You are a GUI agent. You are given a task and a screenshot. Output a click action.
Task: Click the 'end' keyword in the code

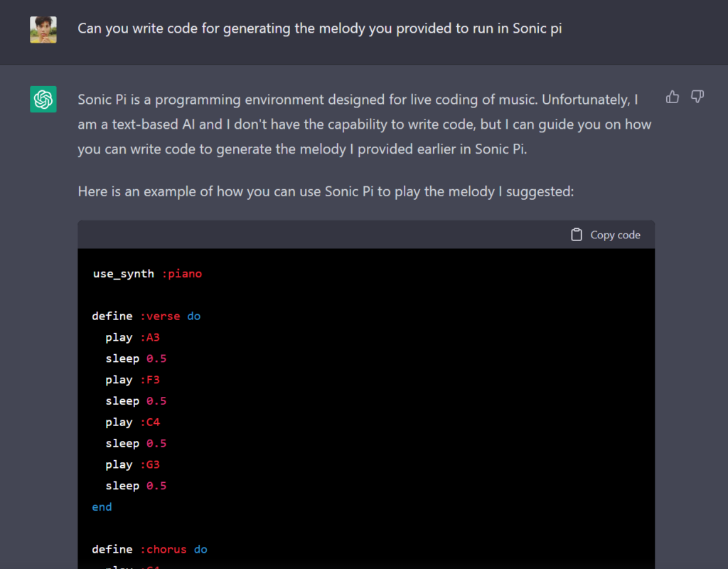click(102, 506)
